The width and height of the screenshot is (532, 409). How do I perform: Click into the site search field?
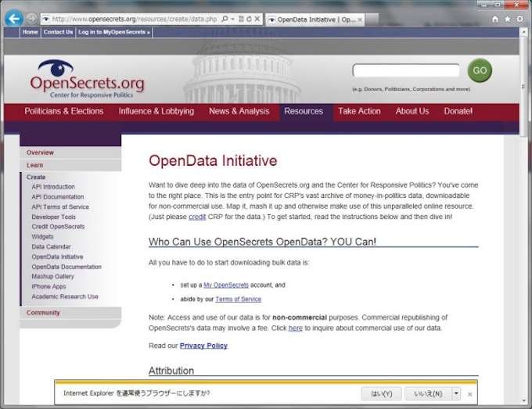[405, 70]
